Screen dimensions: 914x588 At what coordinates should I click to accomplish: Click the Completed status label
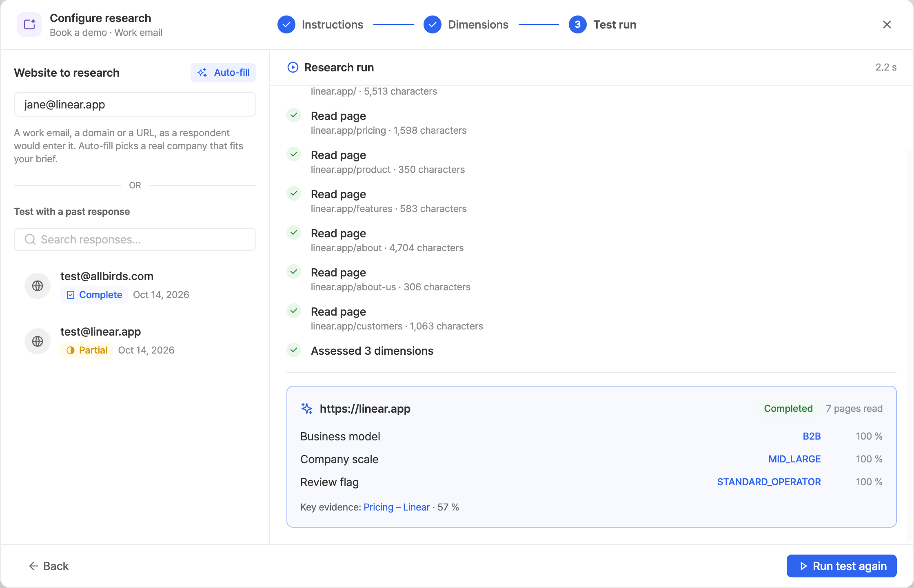click(x=788, y=409)
